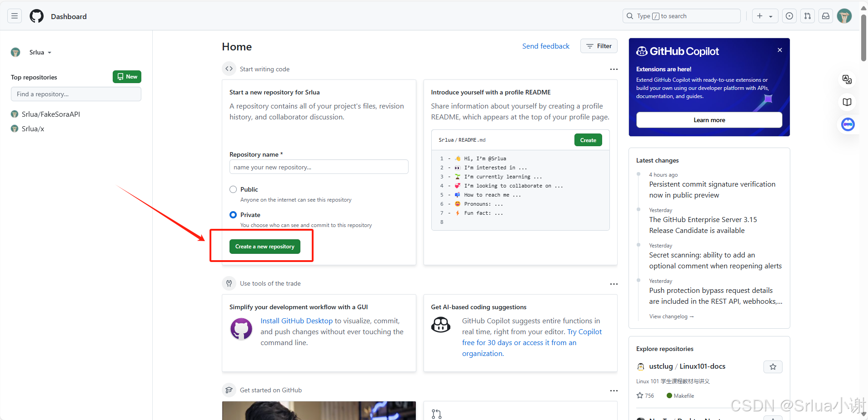Screen dimensions: 868x420
Task: Open options menu for Get started on GitHub
Action: coord(614,390)
